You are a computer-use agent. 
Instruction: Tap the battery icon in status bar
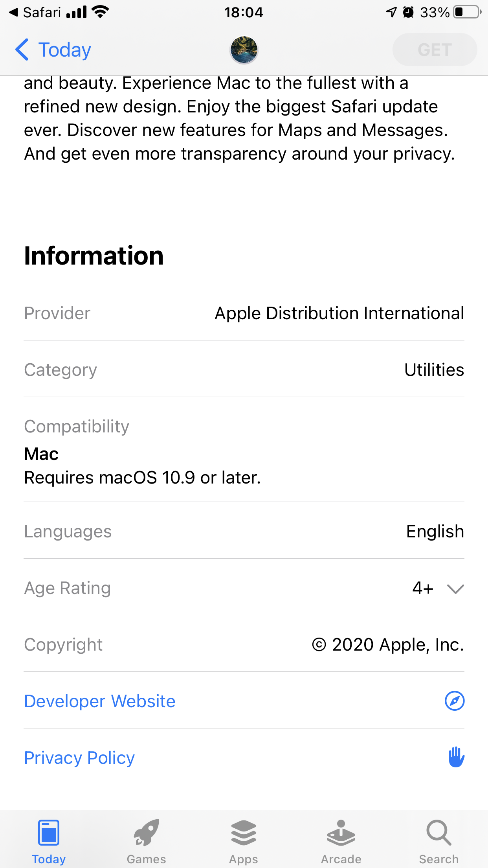467,12
